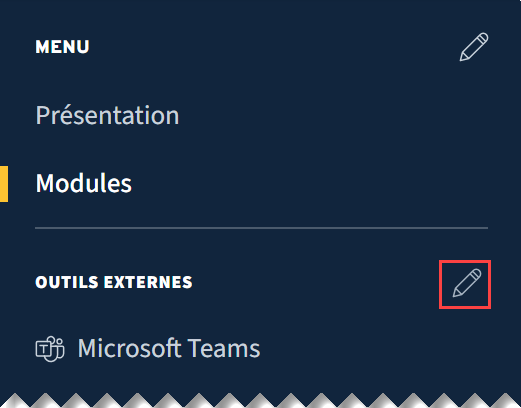Click the pencil icon beside OUTILS EXTERNES

click(467, 283)
